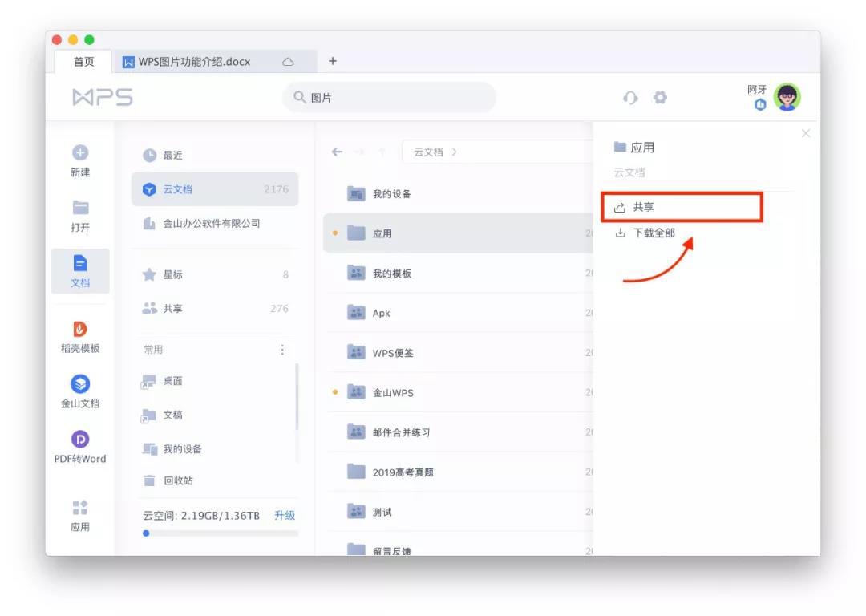Switch to the 首页 tab

(x=84, y=61)
